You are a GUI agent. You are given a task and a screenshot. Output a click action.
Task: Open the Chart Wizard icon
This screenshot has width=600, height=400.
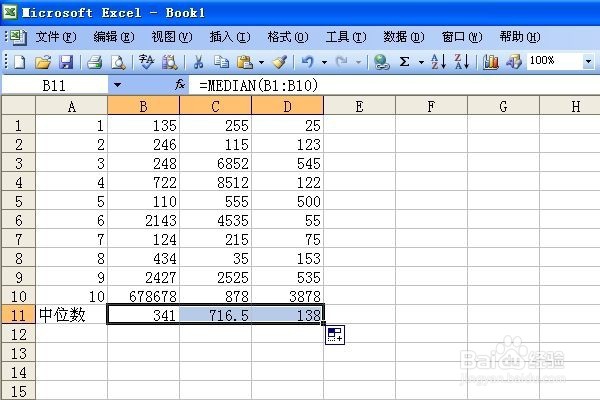point(491,62)
